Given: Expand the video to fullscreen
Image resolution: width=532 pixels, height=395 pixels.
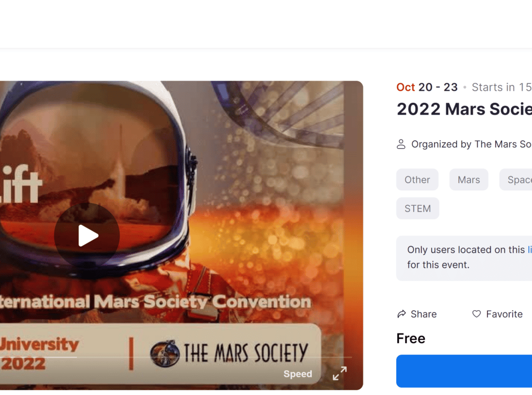Looking at the screenshot, I should pyautogui.click(x=339, y=373).
